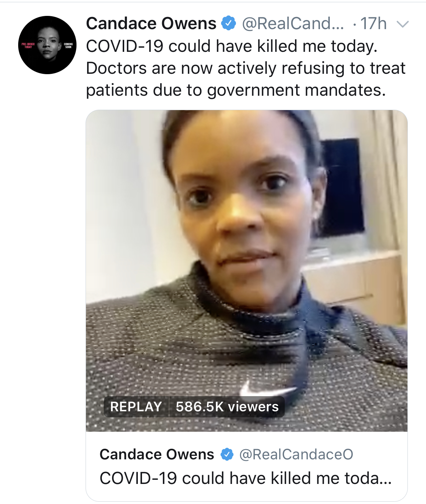Screen dimensions: 426x504
Task: Open Candace Owens profile avatar
Action: click(47, 45)
